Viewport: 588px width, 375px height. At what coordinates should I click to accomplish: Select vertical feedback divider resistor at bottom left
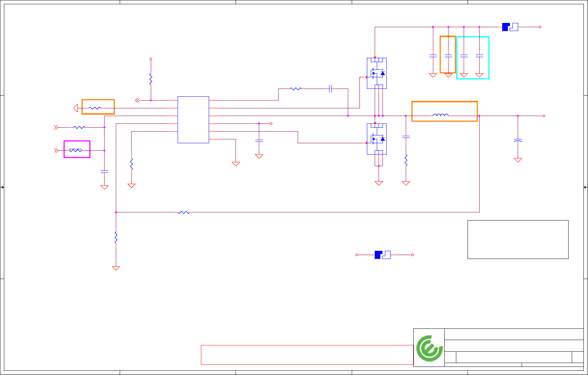[x=116, y=237]
